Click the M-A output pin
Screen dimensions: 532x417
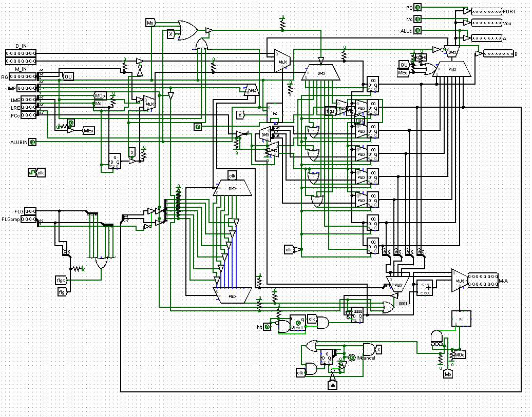click(x=483, y=281)
